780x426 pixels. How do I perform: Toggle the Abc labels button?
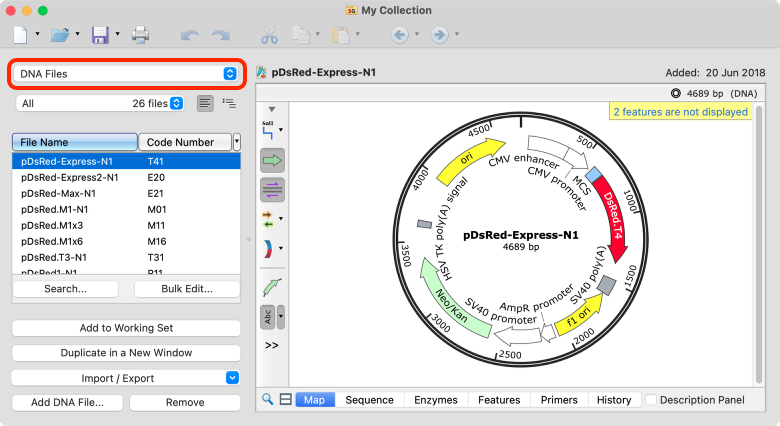pyautogui.click(x=268, y=317)
